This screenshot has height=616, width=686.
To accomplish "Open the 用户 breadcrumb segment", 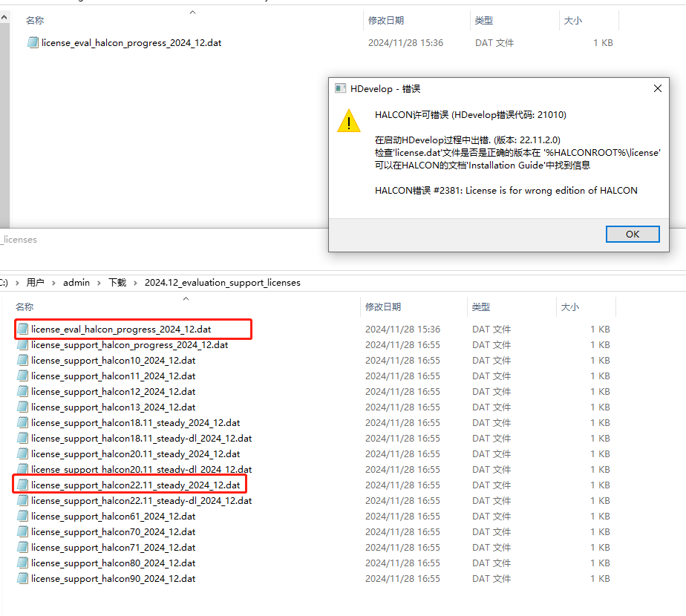I will [x=36, y=283].
